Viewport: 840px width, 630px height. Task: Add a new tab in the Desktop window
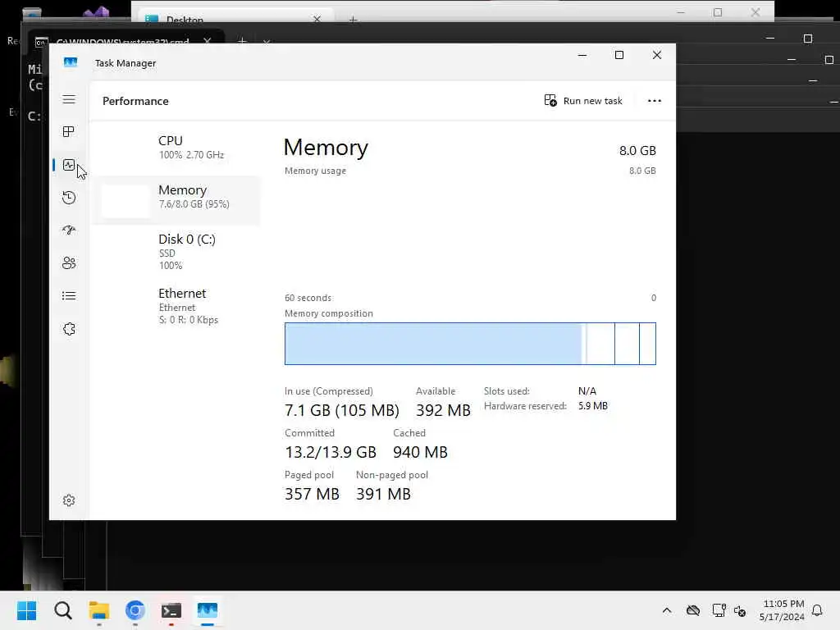(x=353, y=20)
